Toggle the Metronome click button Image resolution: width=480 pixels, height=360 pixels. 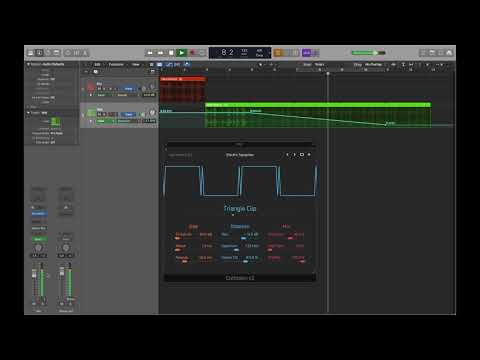[x=316, y=53]
